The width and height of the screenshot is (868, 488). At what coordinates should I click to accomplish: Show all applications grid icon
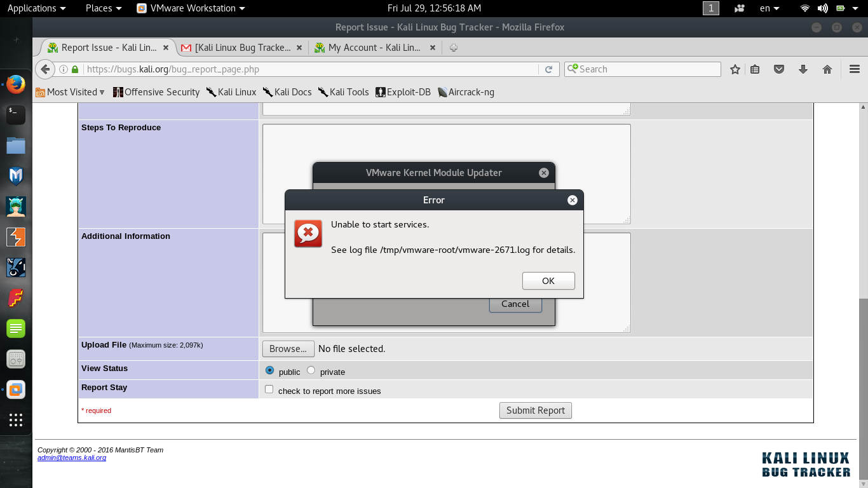pos(16,420)
